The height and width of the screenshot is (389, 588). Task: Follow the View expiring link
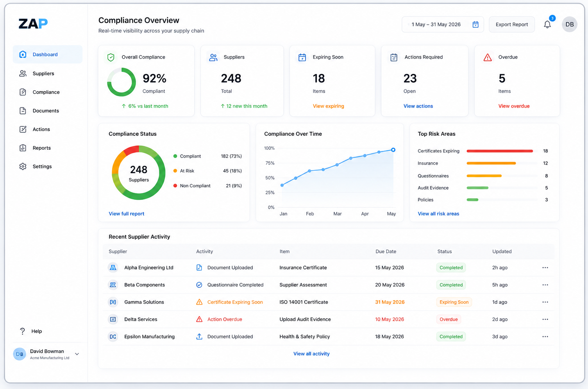pyautogui.click(x=328, y=106)
